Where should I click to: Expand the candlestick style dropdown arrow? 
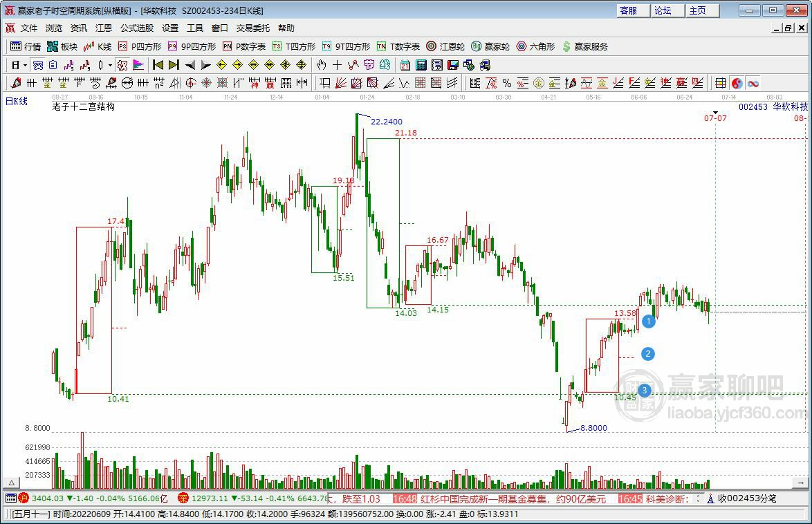(110, 65)
